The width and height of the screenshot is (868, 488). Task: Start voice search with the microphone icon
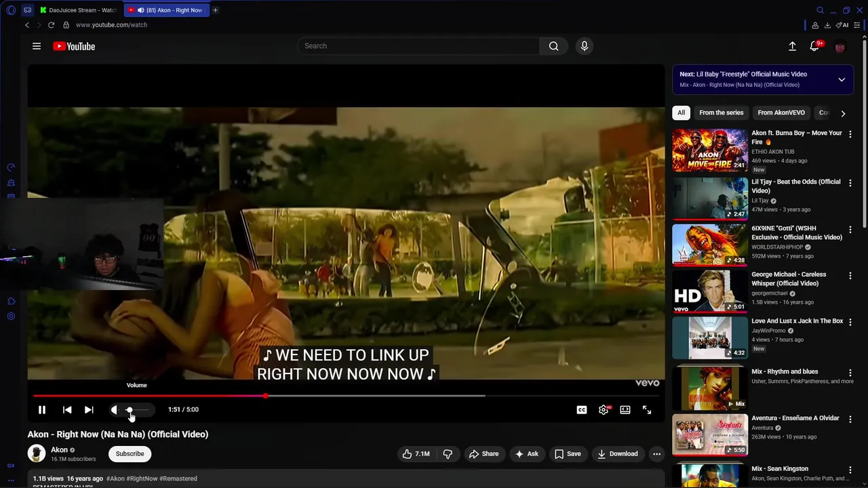(x=585, y=46)
